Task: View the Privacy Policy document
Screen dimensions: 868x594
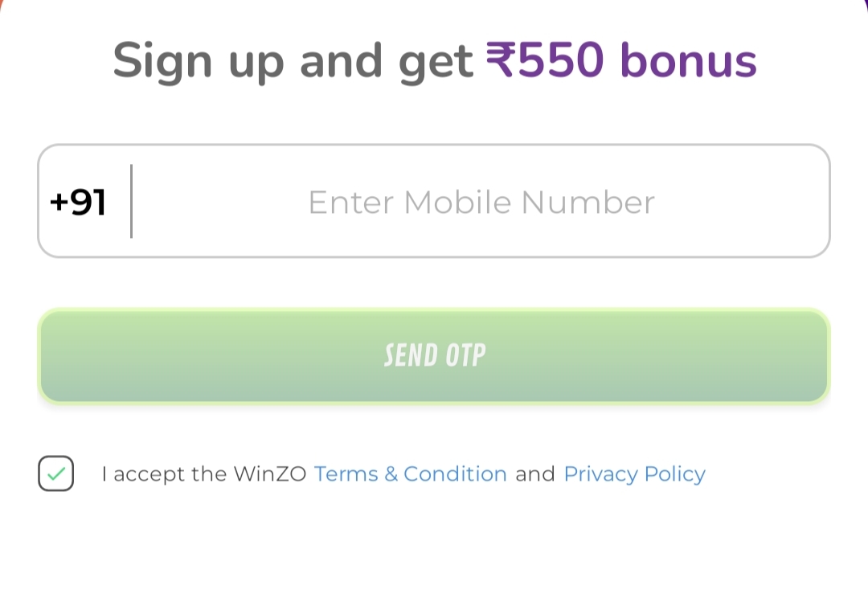Action: 634,473
